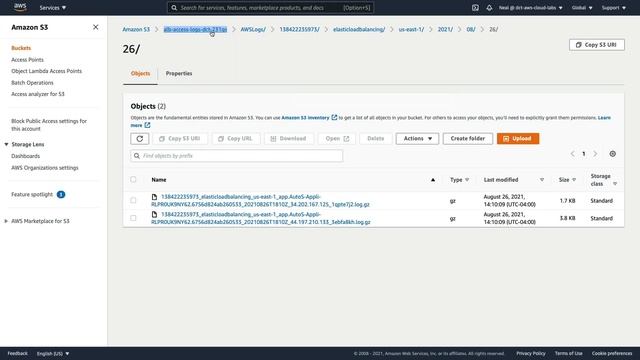This screenshot has height=360, width=640.
Task: Check the 44.197.210.133 log file row
Action: 133,218
